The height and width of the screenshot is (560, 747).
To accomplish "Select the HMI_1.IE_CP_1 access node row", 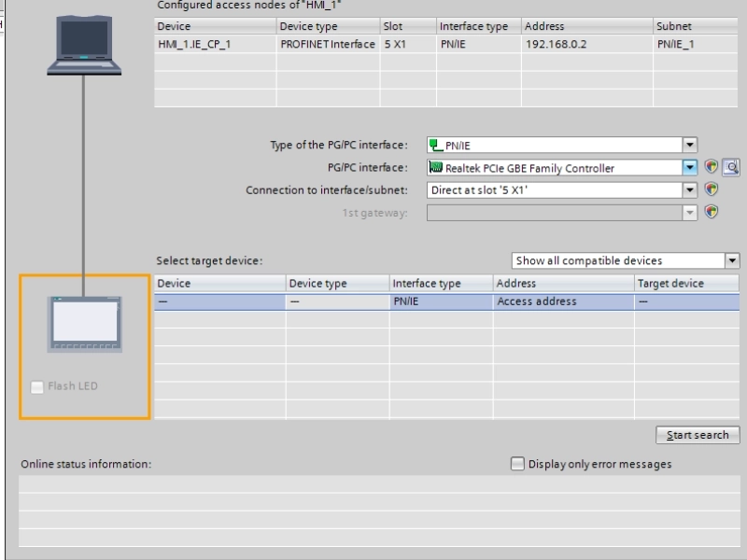I will point(215,44).
